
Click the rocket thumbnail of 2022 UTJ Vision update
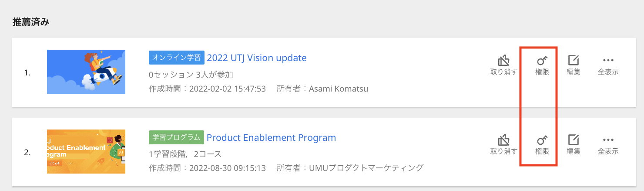pos(86,72)
